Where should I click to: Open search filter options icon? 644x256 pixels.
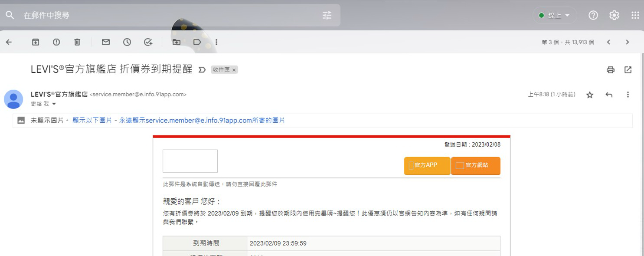coord(327,15)
